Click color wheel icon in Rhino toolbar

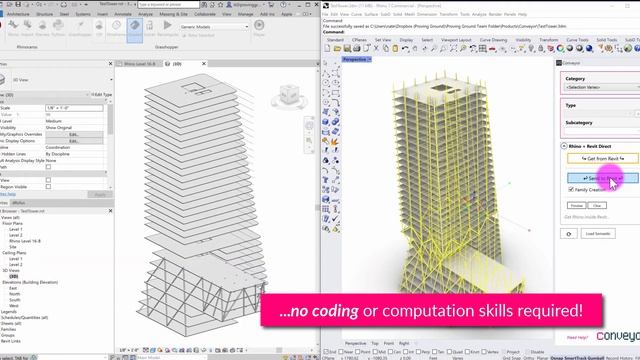560,49
